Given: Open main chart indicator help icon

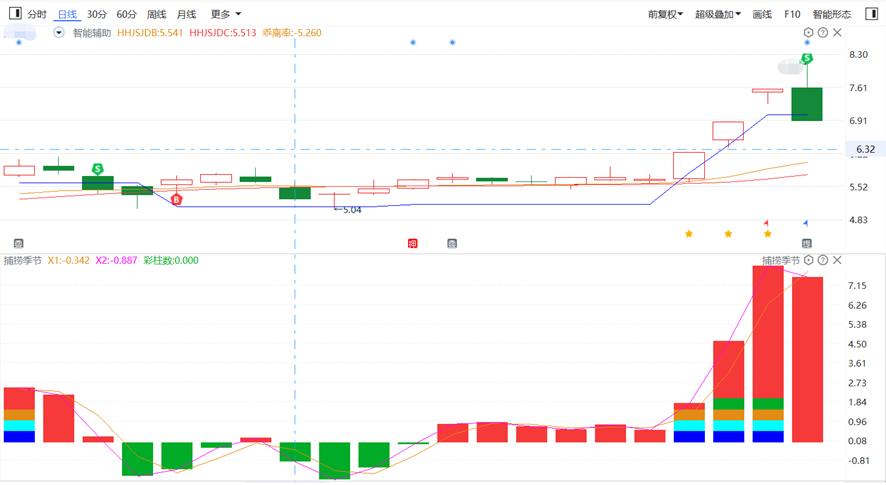Looking at the screenshot, I should (x=823, y=33).
